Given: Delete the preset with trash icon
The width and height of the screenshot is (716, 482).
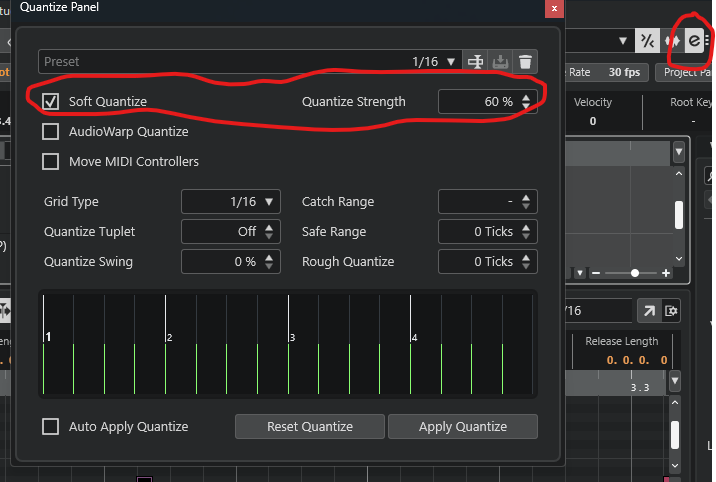Looking at the screenshot, I should click(x=525, y=62).
